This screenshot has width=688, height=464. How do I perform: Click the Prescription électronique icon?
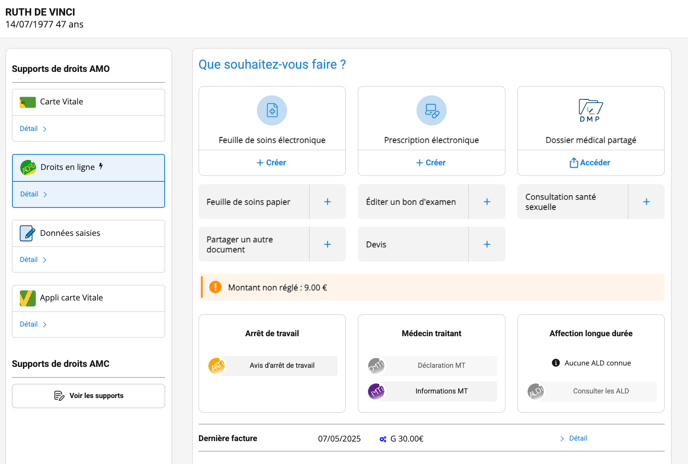tap(431, 111)
